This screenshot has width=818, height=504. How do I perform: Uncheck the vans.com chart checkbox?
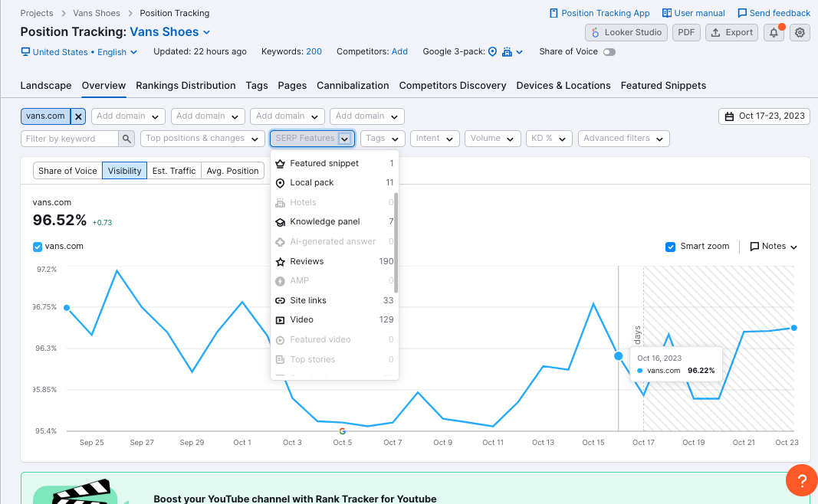(x=38, y=247)
